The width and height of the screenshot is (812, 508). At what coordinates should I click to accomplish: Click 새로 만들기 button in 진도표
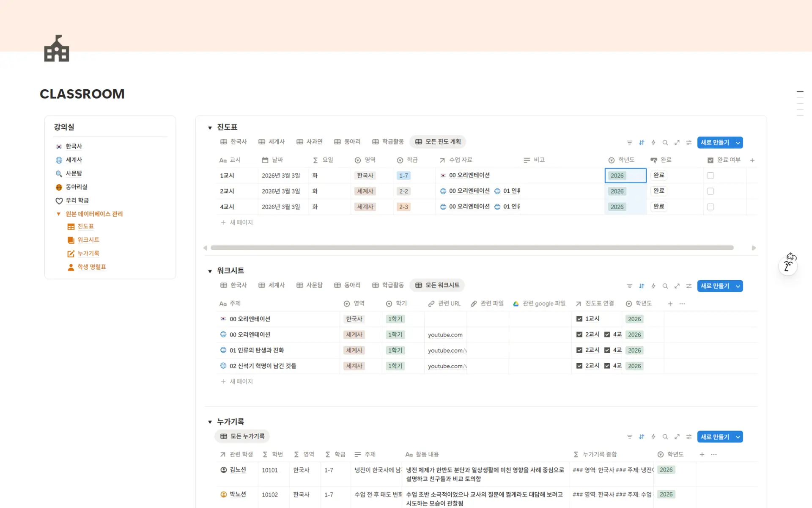pos(715,143)
